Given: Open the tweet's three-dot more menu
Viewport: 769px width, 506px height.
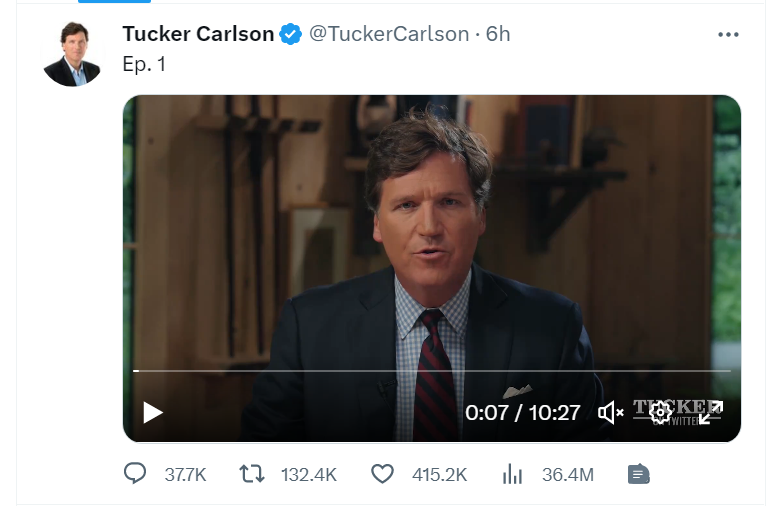Looking at the screenshot, I should pos(728,34).
